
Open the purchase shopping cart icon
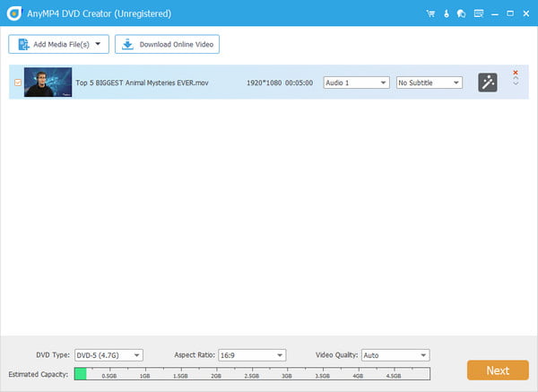pos(431,13)
